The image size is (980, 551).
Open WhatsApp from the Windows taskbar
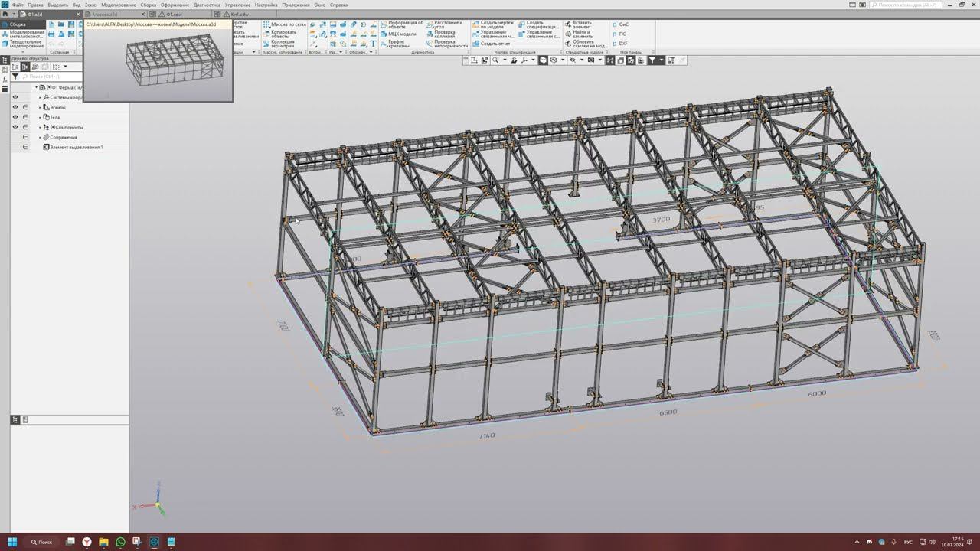tap(120, 542)
